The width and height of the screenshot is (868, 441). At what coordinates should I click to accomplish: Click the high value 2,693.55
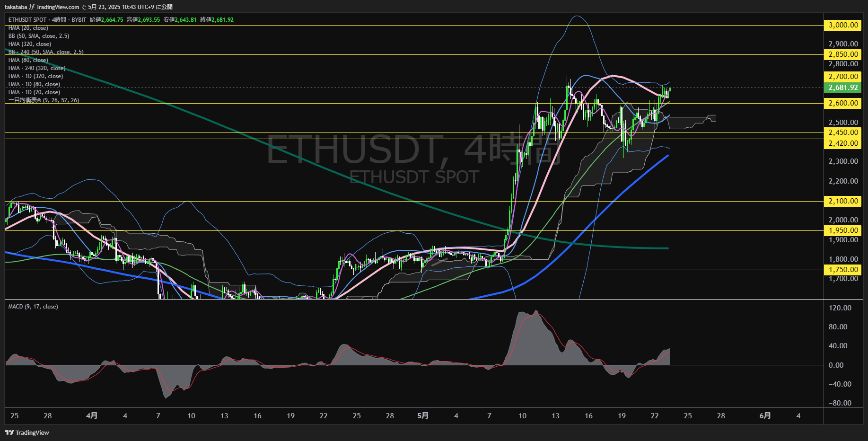(149, 20)
